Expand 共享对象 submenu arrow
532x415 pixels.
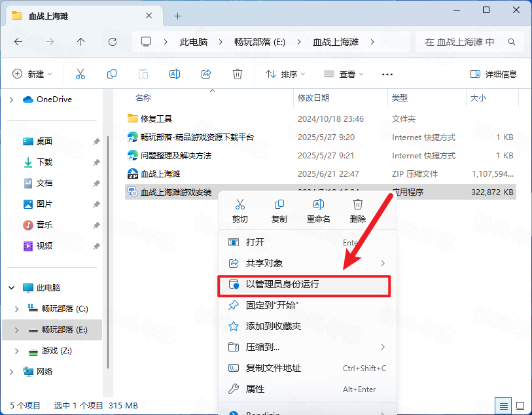(383, 263)
